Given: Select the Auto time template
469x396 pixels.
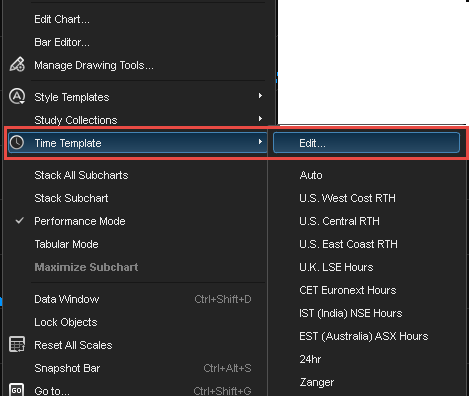Looking at the screenshot, I should [x=311, y=175].
